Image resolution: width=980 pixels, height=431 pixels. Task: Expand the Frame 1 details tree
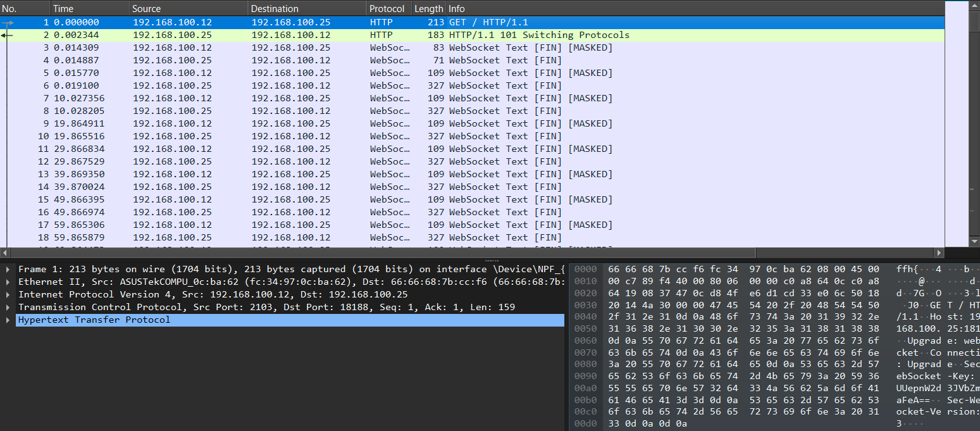(7, 270)
